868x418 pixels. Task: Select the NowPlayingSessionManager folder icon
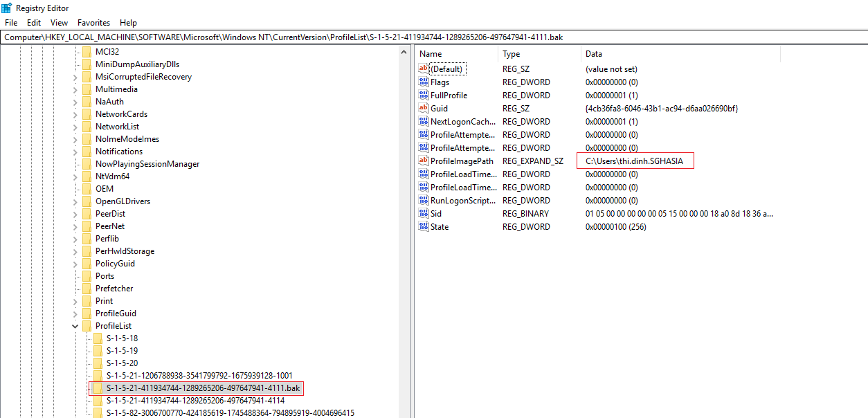click(87, 164)
